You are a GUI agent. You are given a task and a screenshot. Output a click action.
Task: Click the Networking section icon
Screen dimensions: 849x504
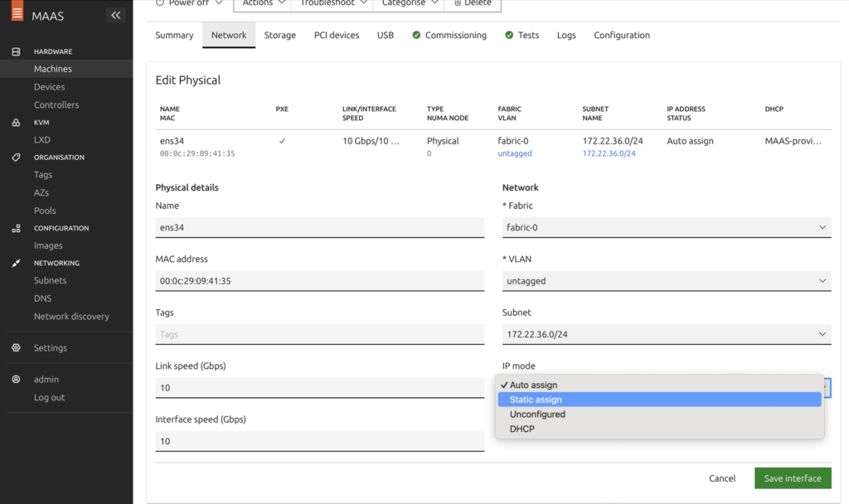[x=17, y=263]
